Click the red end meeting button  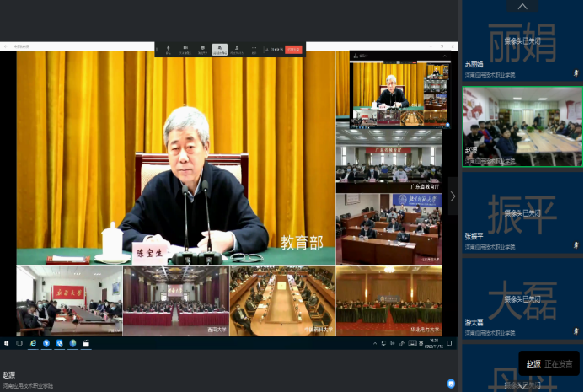point(293,50)
